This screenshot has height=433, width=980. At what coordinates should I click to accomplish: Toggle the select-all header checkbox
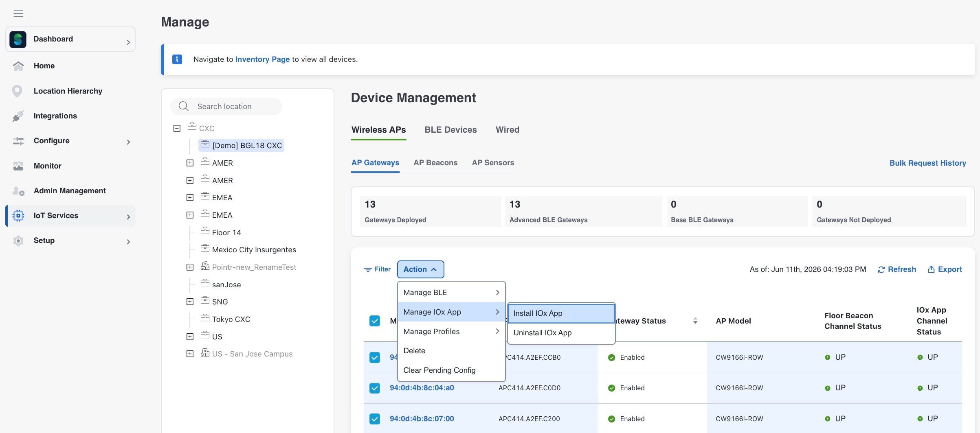point(375,321)
